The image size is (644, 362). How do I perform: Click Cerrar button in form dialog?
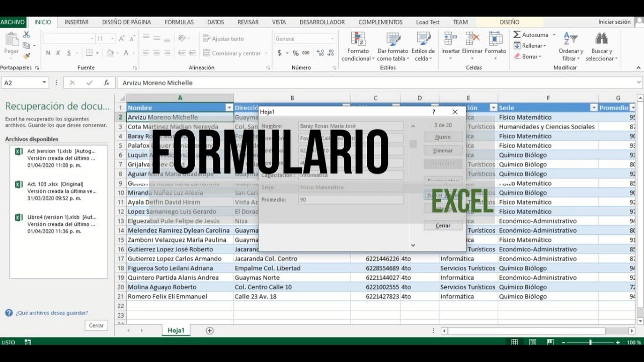pyautogui.click(x=443, y=226)
